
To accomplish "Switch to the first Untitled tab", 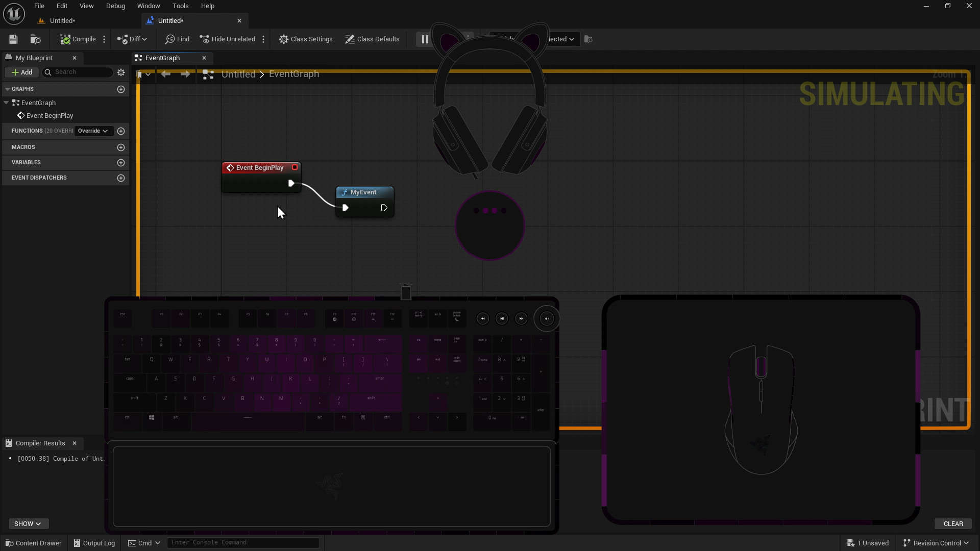I will coord(62,21).
